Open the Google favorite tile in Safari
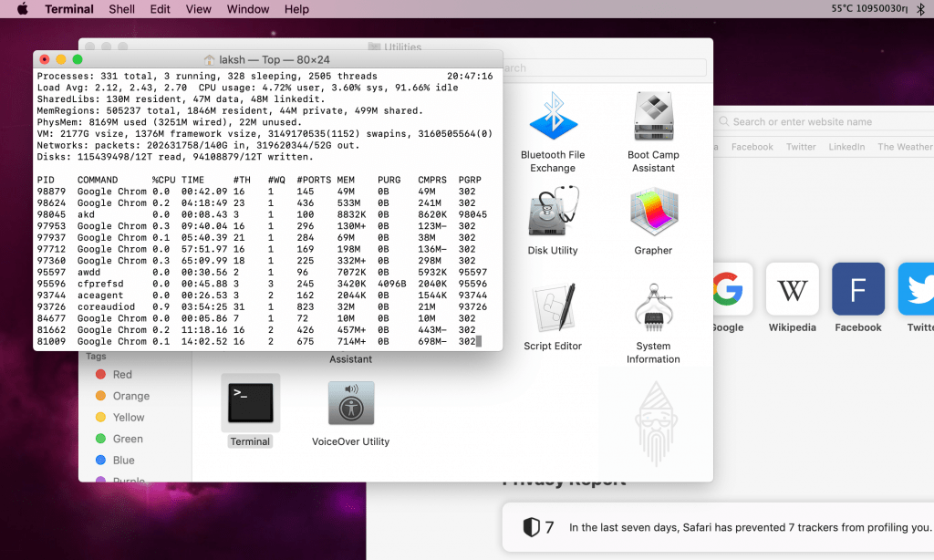The height and width of the screenshot is (560, 934). click(732, 289)
